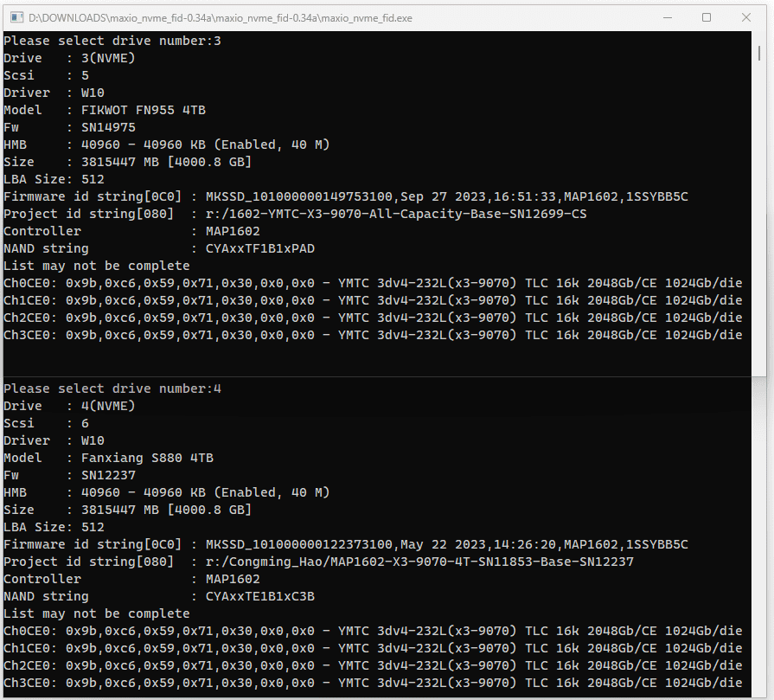Viewport: 774px width, 700px height.
Task: Close the maxio_nvme_fid console window
Action: (745, 18)
